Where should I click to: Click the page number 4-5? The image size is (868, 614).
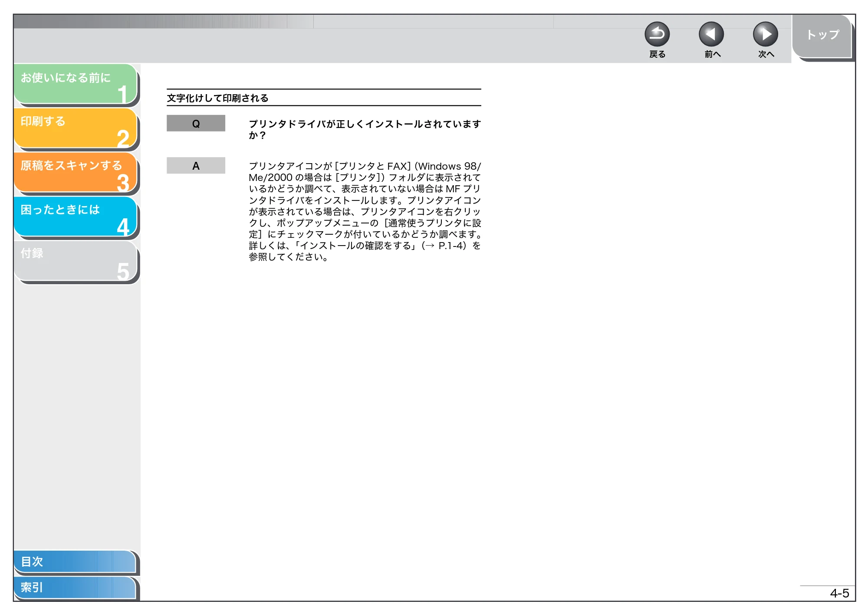click(x=839, y=593)
